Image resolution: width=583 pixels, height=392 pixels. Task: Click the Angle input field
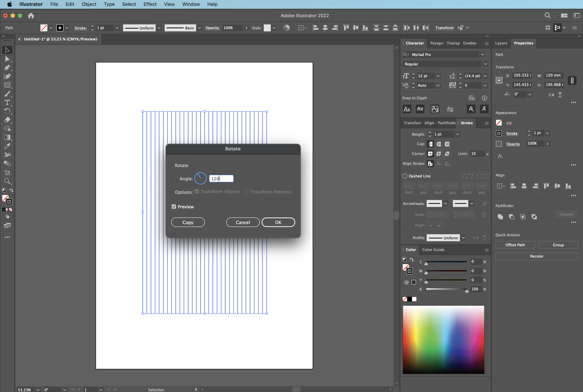click(x=221, y=179)
